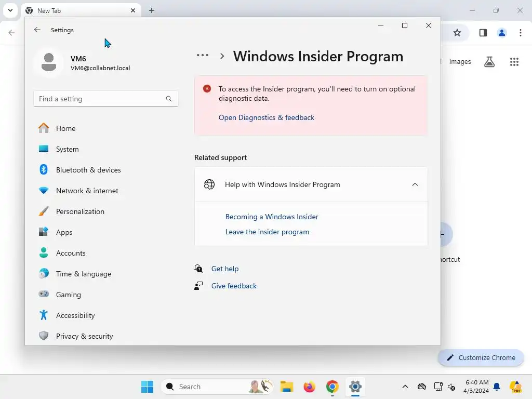Click the VM6@collabnet.local account text
This screenshot has height=399, width=532.
[100, 68]
